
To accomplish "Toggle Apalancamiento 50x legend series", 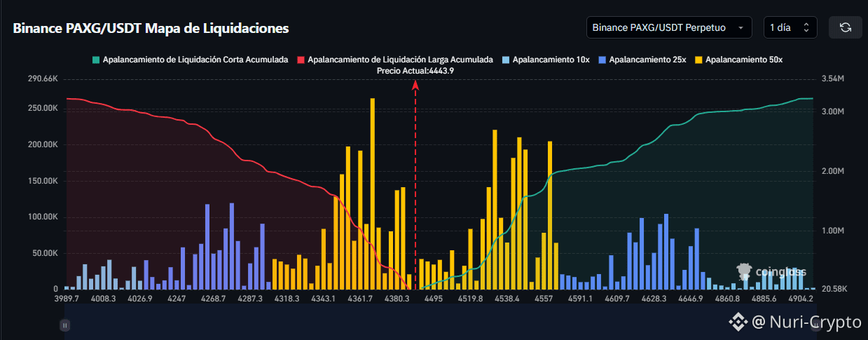I will pos(739,60).
